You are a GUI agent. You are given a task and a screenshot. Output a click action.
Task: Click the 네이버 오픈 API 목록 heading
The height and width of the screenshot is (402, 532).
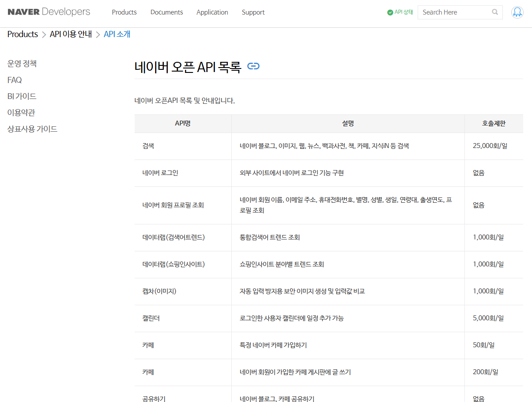(x=188, y=67)
